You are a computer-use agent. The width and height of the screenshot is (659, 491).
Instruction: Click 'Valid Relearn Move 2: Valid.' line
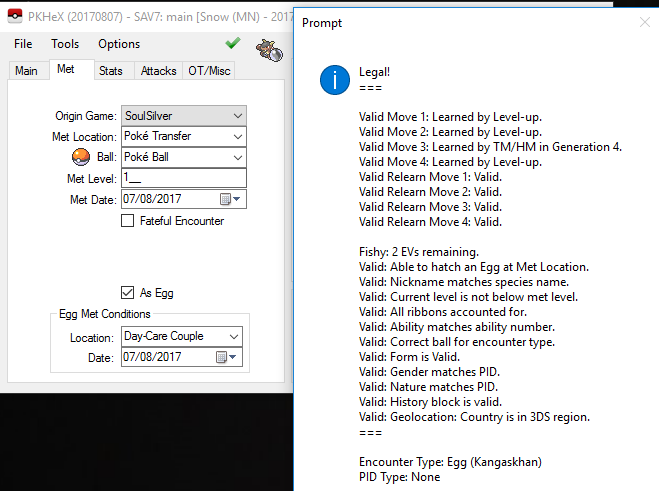tap(430, 192)
